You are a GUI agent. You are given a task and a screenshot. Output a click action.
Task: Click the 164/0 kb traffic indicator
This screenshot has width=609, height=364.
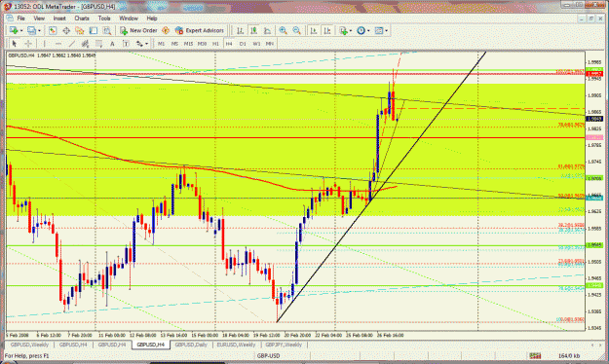tap(569, 356)
